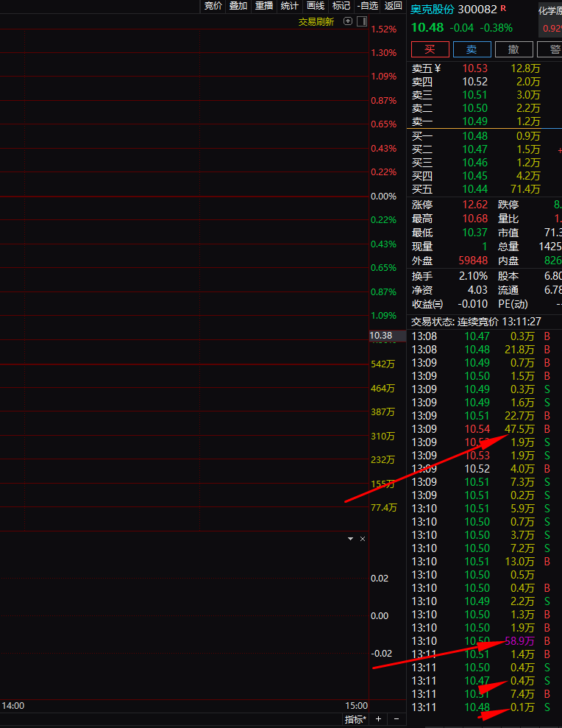
Task: Click the 15:00 time axis label
Action: pyautogui.click(x=357, y=706)
